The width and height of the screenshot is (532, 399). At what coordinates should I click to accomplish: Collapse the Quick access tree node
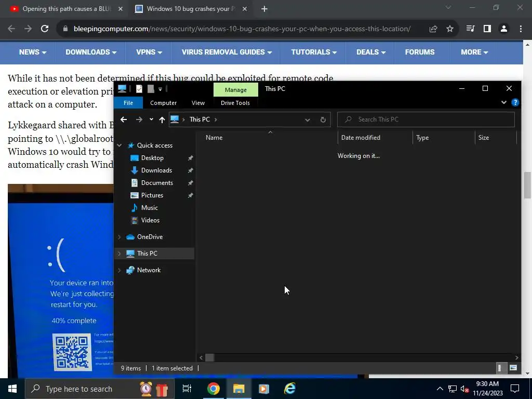[x=119, y=145]
